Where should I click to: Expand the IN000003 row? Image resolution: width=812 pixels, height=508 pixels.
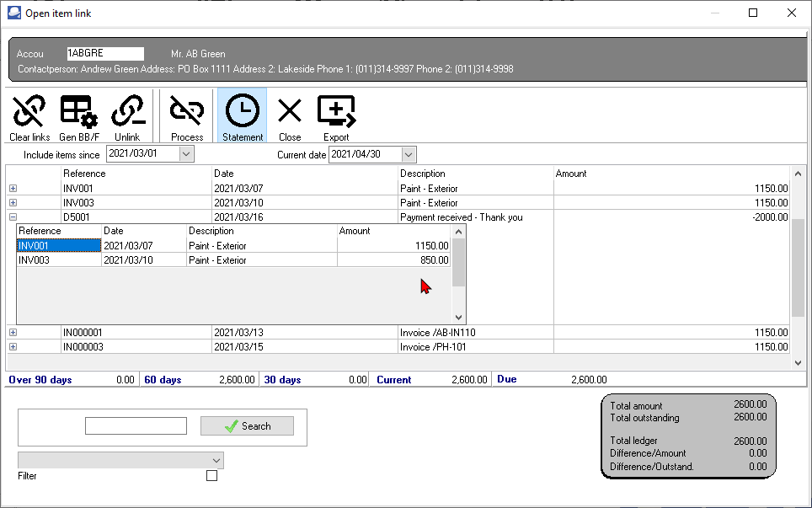[x=13, y=347]
